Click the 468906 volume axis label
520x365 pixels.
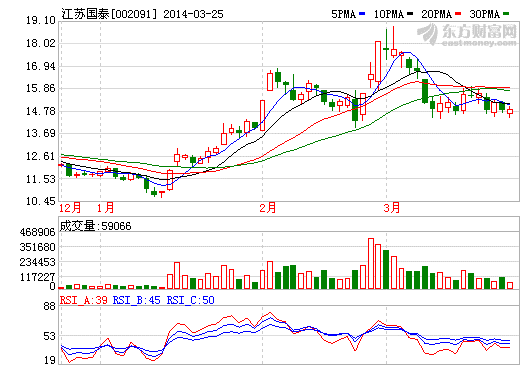pyautogui.click(x=37, y=232)
